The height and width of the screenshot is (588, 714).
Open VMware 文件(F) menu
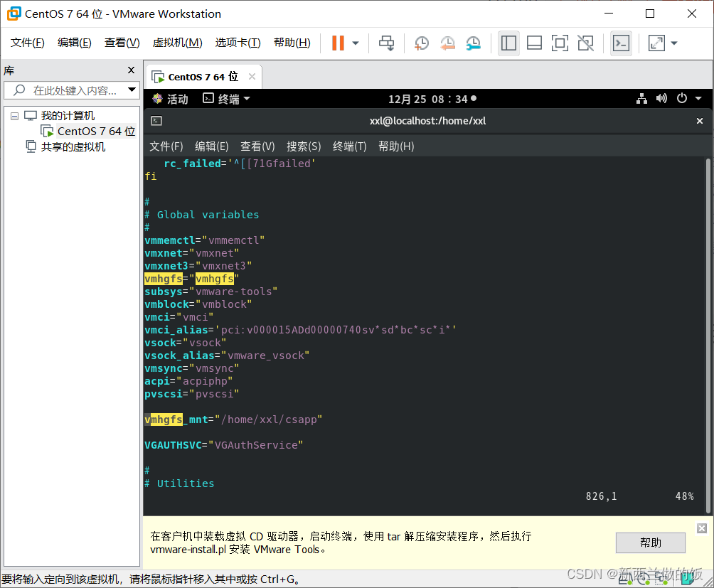pyautogui.click(x=27, y=43)
